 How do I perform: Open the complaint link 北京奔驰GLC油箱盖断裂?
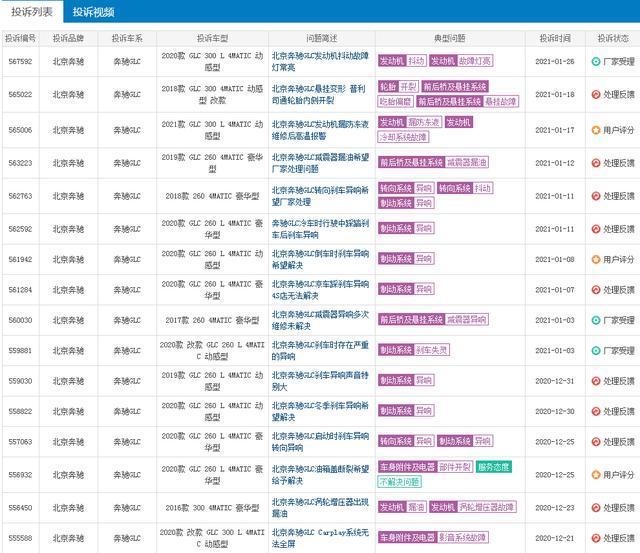(x=320, y=475)
